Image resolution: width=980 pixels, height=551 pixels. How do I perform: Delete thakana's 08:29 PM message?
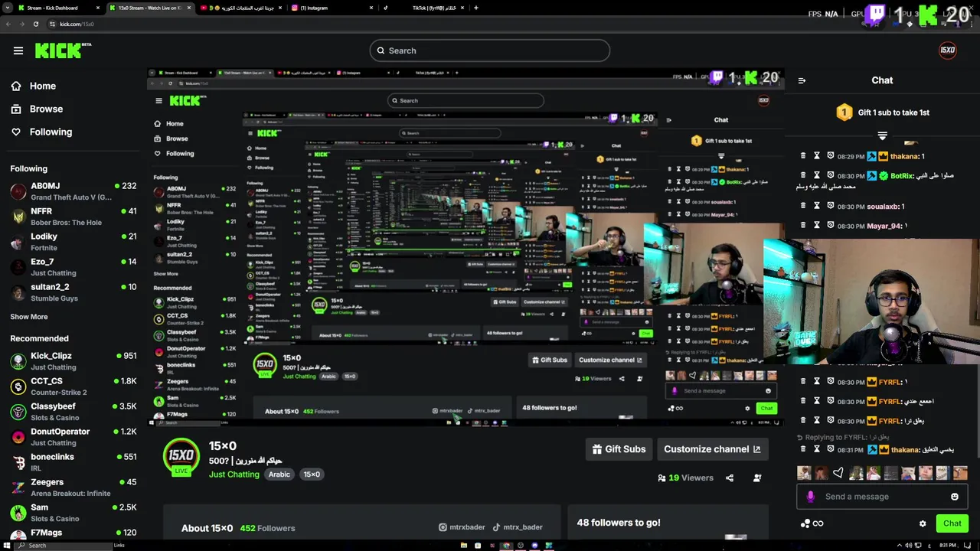pos(803,156)
